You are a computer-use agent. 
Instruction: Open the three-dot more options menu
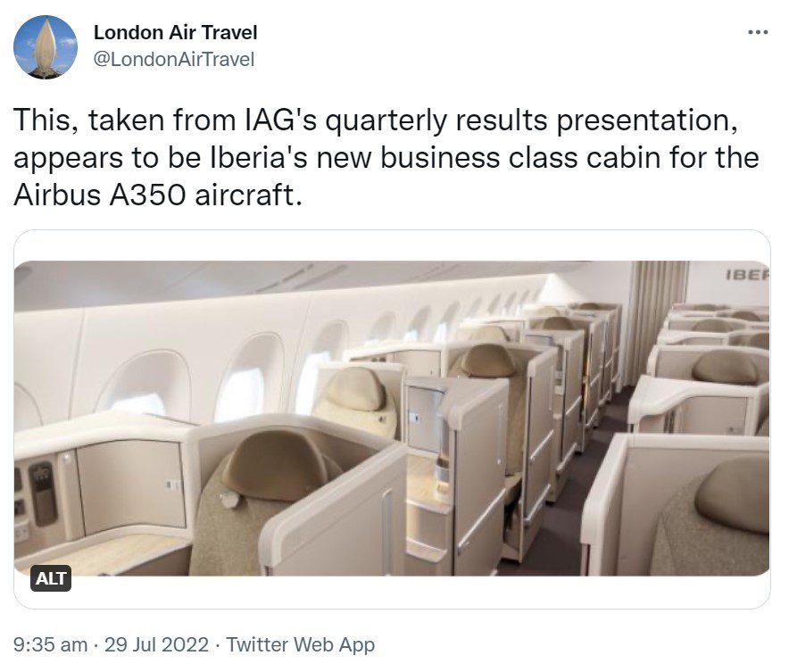click(x=758, y=32)
